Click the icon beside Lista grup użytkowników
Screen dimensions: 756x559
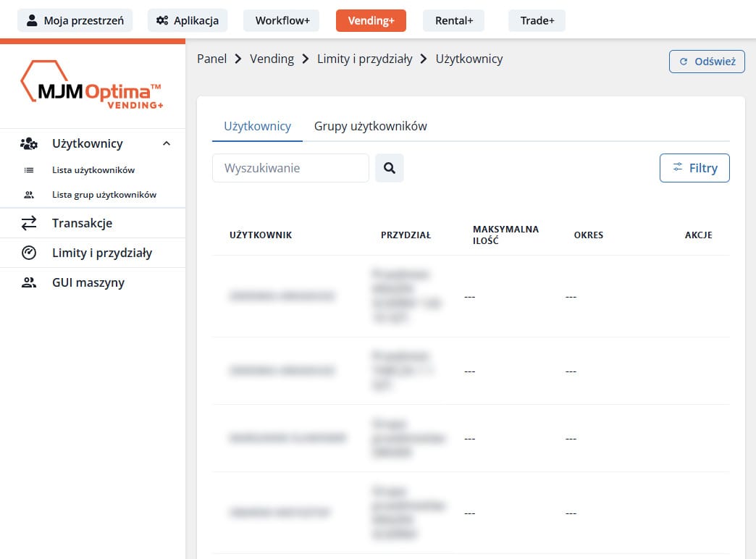tap(29, 195)
